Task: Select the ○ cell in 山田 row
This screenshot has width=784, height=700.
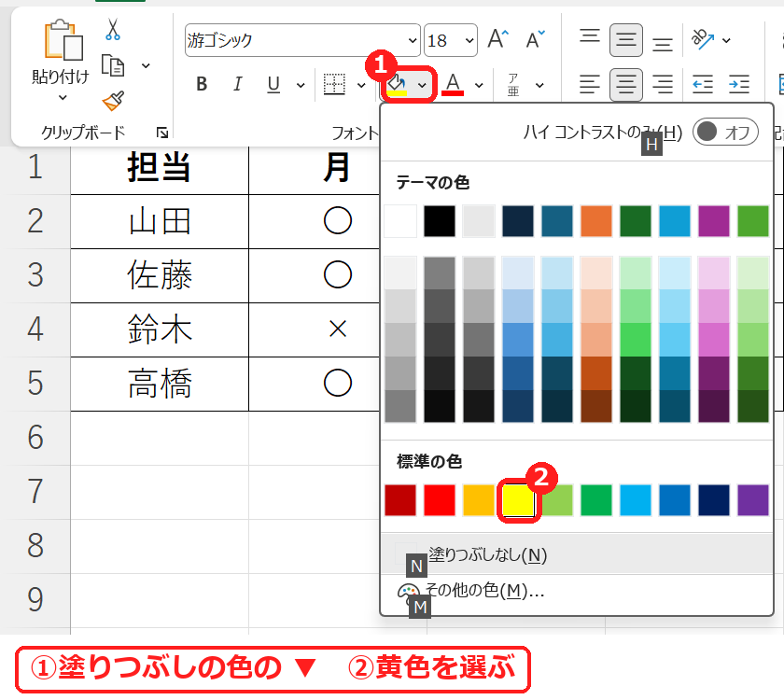Action: click(314, 221)
